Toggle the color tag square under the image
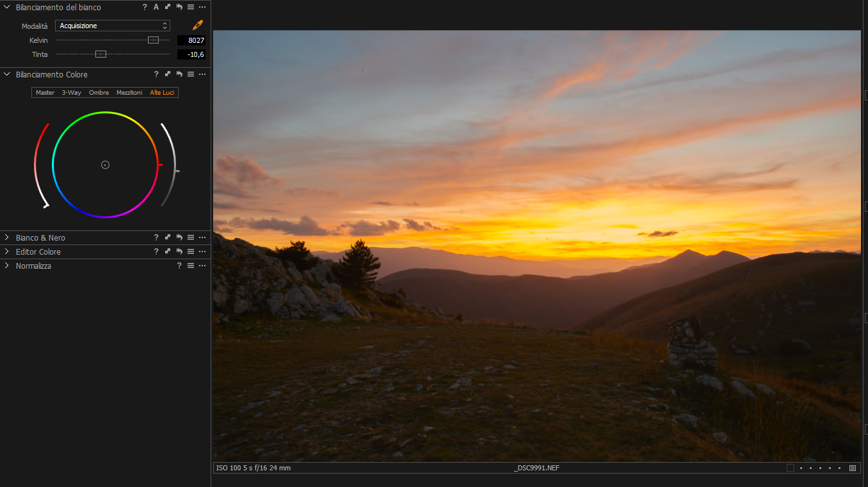868x487 pixels. pyautogui.click(x=791, y=468)
